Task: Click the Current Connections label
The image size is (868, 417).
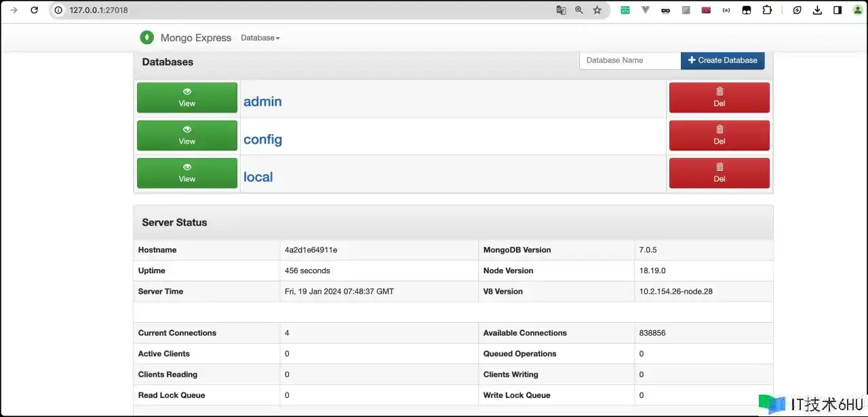Action: (177, 333)
